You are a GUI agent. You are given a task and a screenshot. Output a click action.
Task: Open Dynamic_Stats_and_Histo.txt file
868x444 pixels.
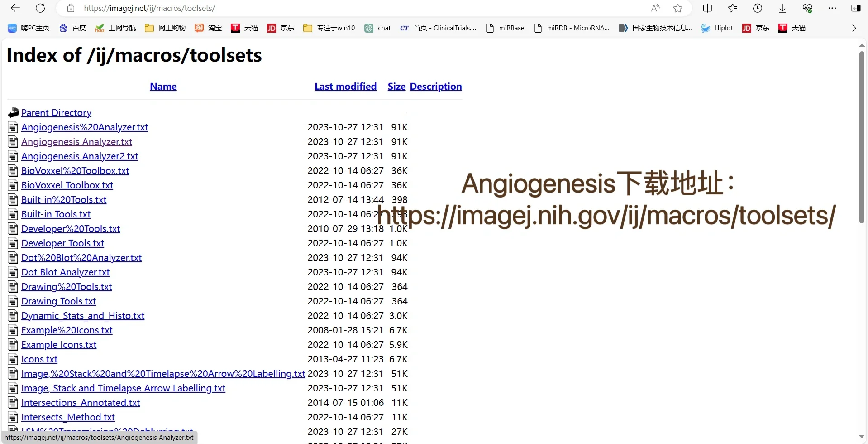[83, 316]
